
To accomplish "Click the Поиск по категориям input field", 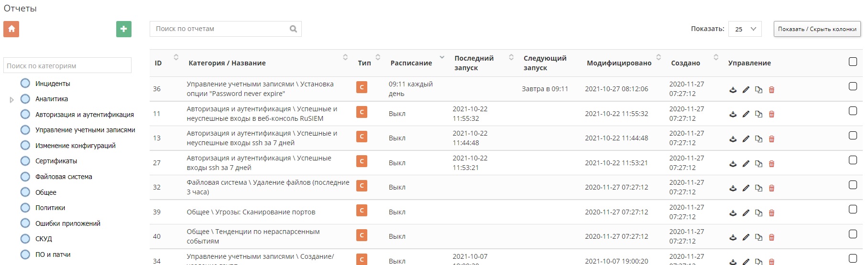I will [x=67, y=66].
